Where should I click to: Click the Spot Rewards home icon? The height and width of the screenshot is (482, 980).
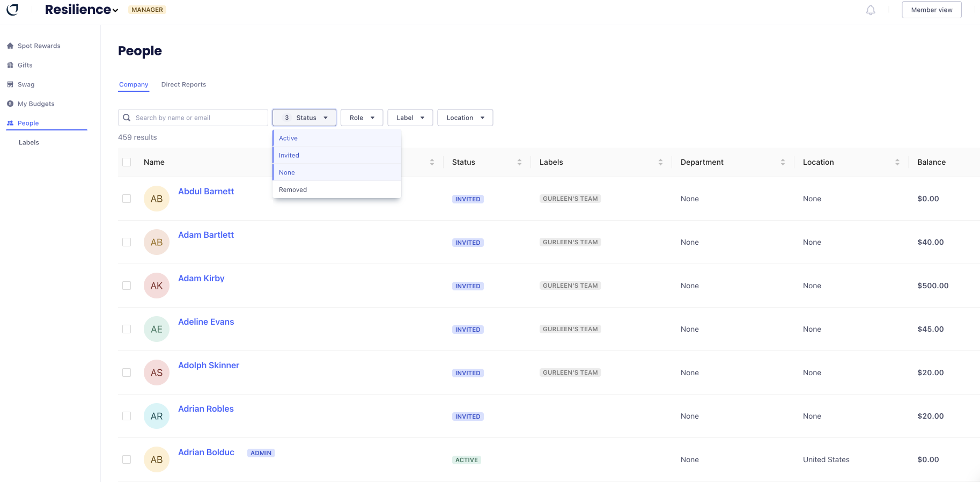click(10, 46)
